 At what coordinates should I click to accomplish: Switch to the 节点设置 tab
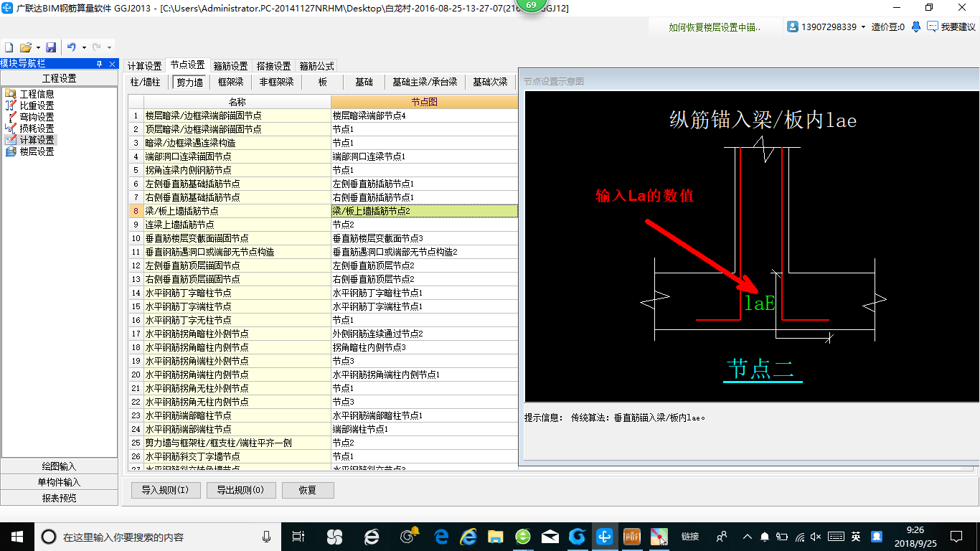coord(187,65)
